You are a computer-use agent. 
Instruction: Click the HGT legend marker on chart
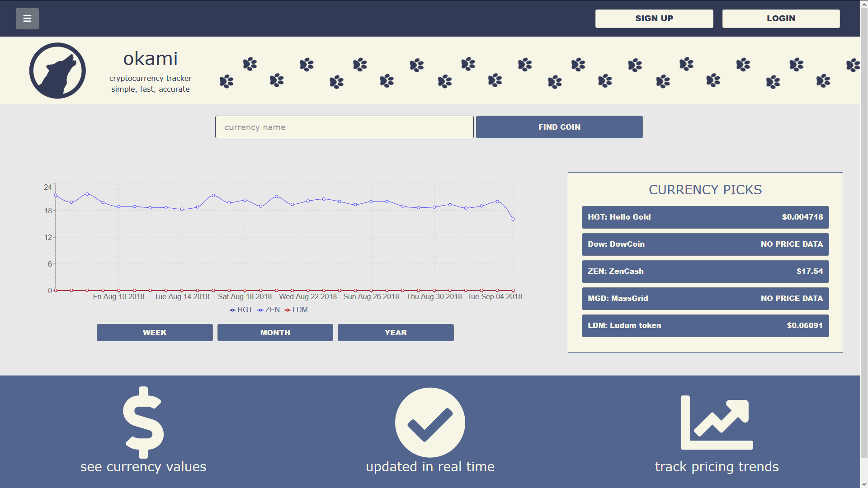pos(233,310)
